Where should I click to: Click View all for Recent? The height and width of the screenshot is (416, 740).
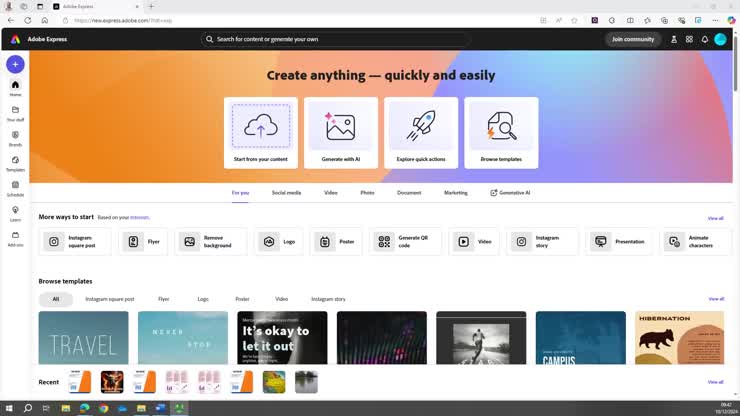(x=715, y=382)
